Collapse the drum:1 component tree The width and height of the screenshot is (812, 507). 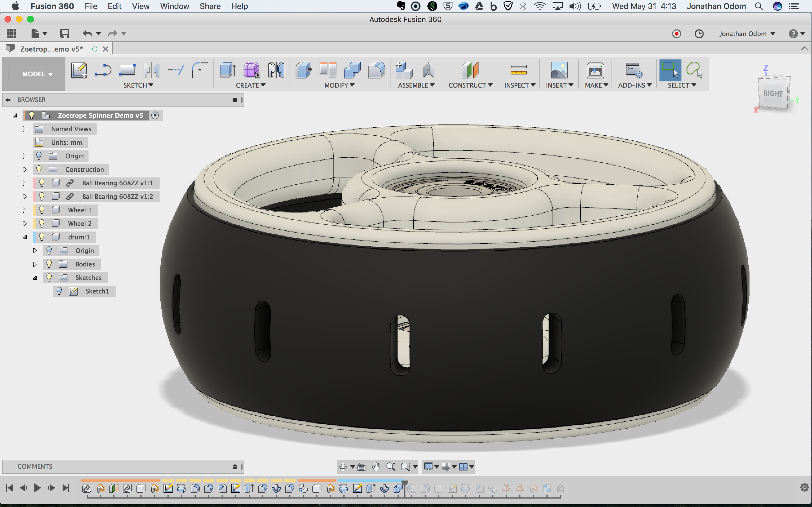click(x=25, y=237)
